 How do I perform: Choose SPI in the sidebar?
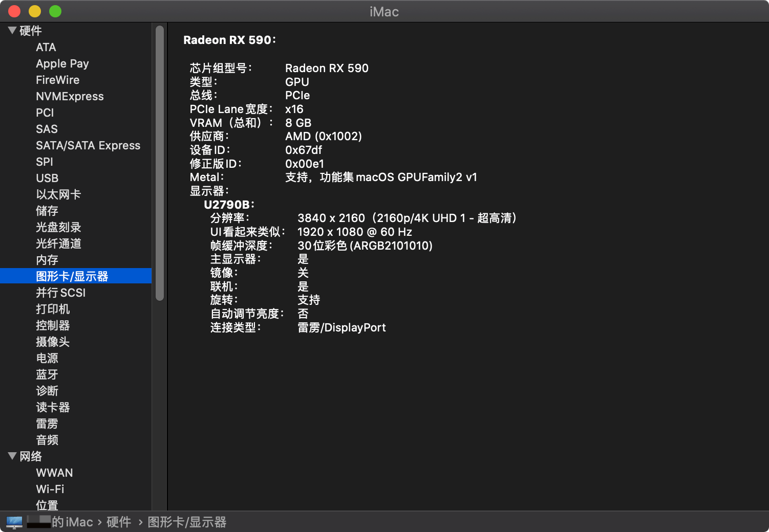click(x=45, y=162)
